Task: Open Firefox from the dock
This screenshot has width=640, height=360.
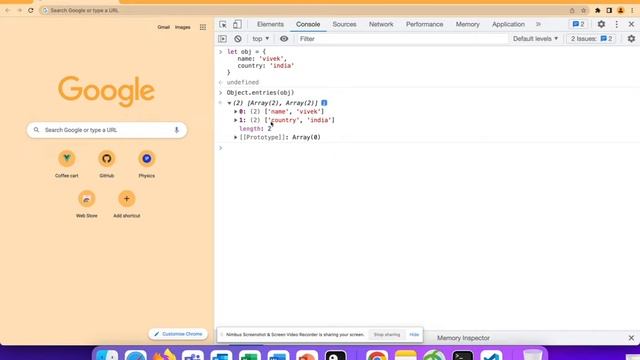Action: (x=164, y=354)
